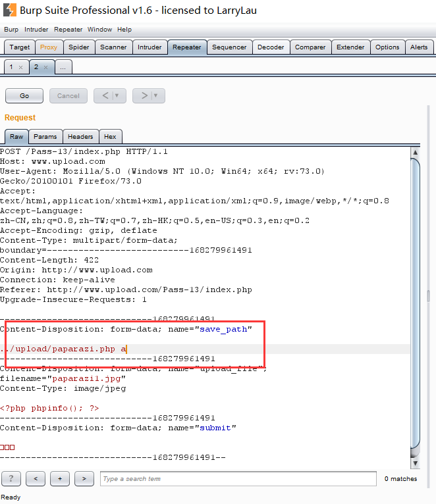This screenshot has width=436, height=504.
Task: Show the Hex request view
Action: pos(110,137)
